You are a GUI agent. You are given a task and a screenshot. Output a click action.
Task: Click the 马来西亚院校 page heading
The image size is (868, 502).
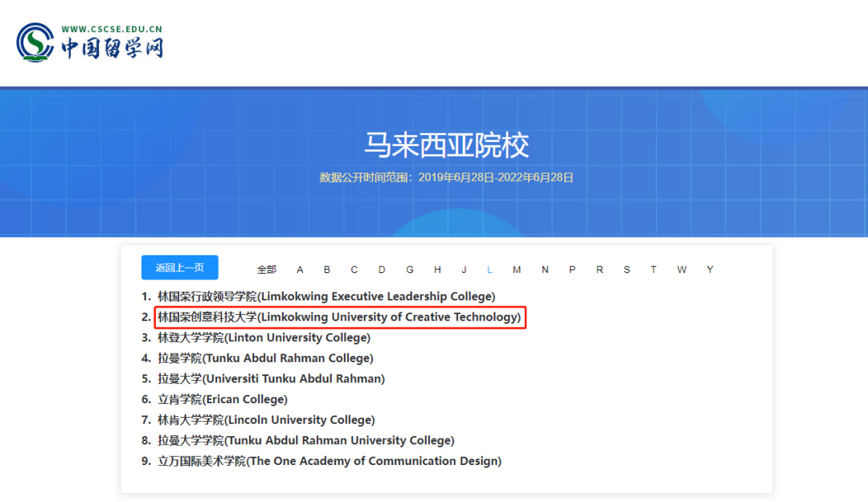coord(446,145)
